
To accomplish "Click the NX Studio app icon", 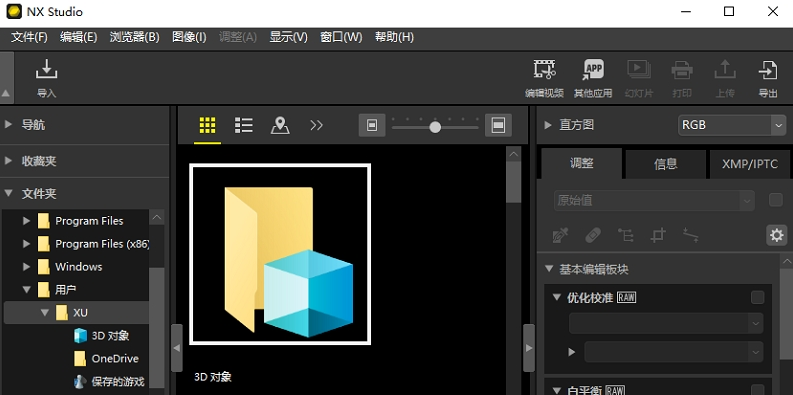I will (x=14, y=11).
